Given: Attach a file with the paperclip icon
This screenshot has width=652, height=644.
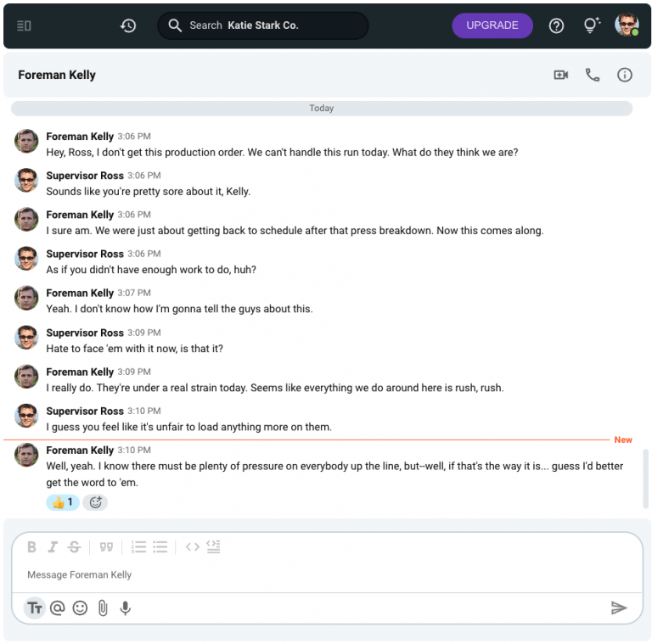Looking at the screenshot, I should [103, 608].
